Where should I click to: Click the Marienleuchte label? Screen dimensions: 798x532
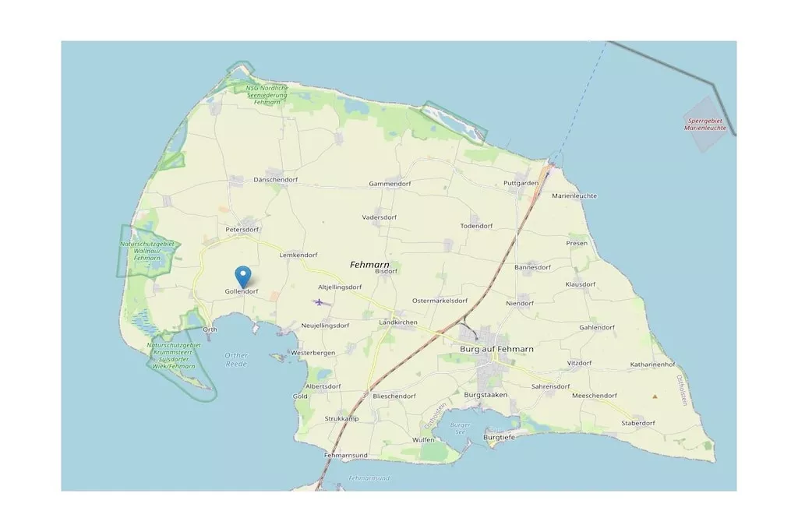click(574, 196)
